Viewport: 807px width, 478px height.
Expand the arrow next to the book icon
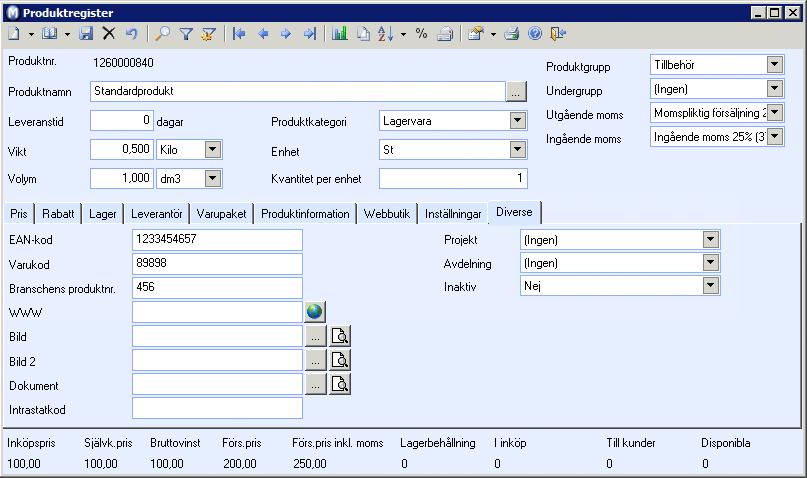[x=67, y=34]
